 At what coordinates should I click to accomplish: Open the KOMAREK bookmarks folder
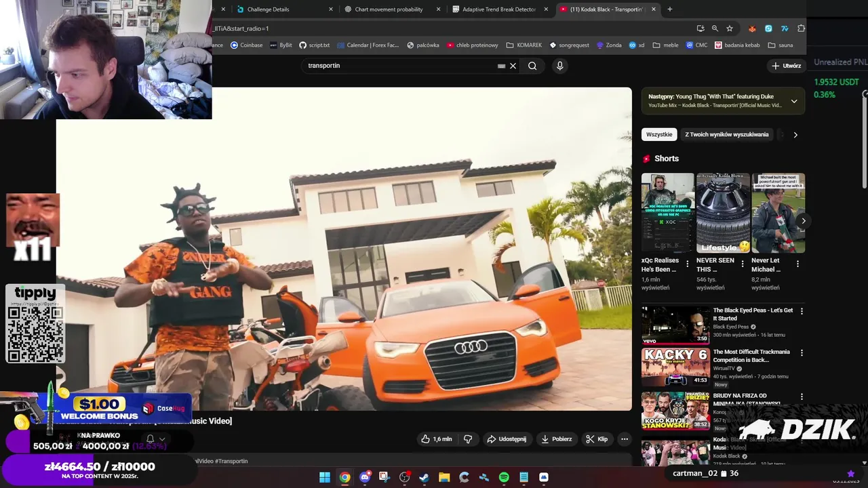pos(524,45)
